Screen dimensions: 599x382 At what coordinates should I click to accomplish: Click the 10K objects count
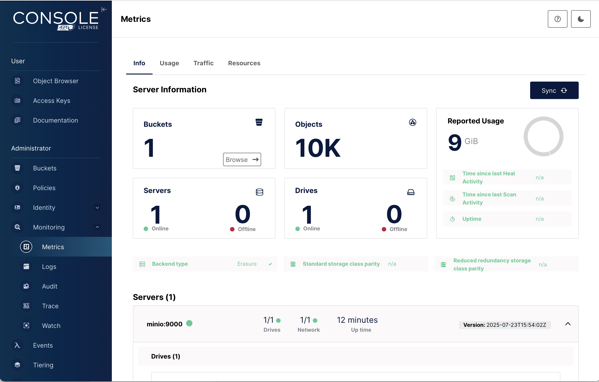(318, 148)
